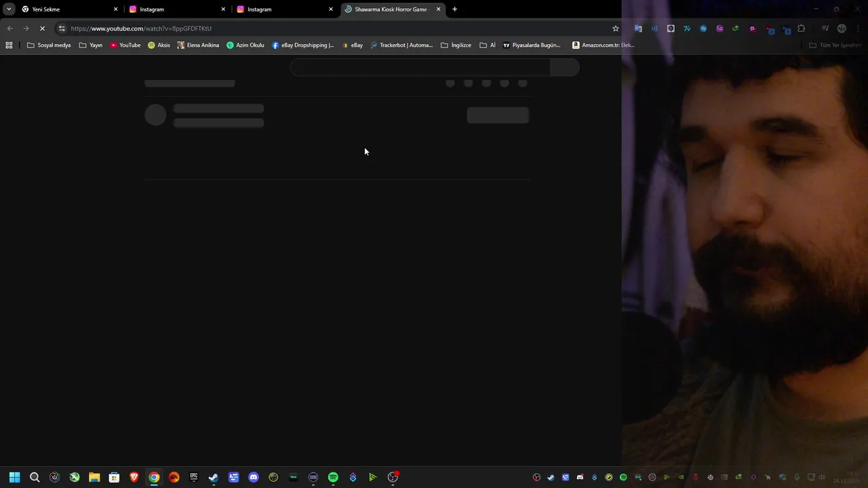Open the Aksis bookmark

[159, 45]
